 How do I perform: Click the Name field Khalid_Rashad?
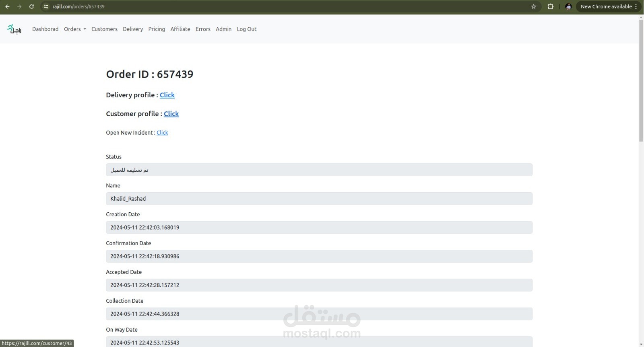pyautogui.click(x=319, y=199)
